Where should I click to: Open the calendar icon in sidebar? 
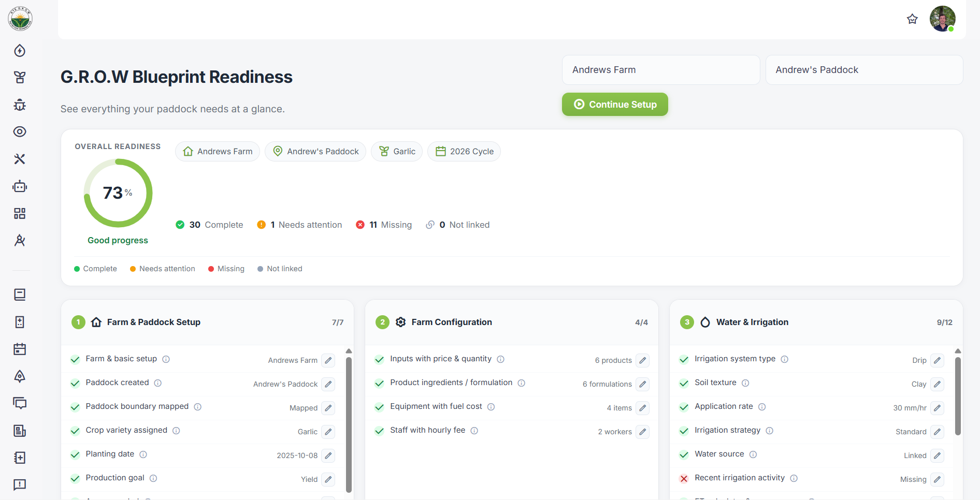20,349
